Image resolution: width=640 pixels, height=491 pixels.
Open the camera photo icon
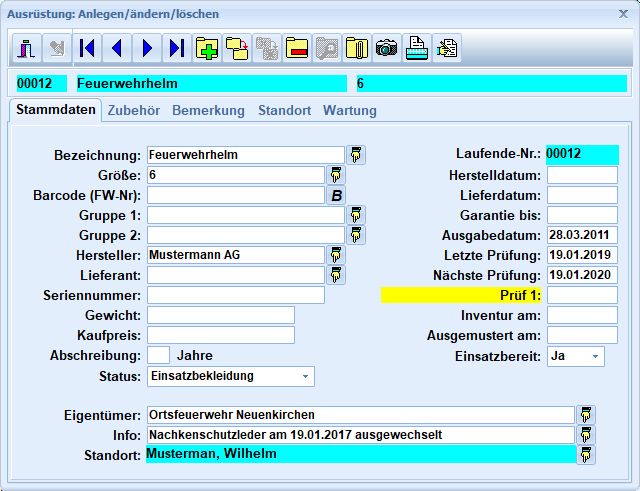click(387, 49)
